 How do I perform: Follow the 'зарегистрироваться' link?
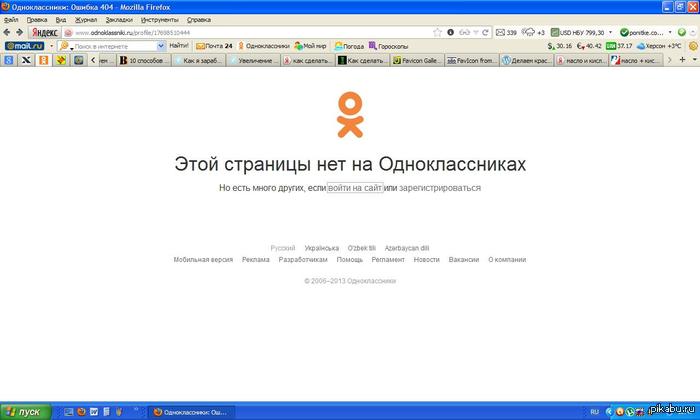coord(440,188)
